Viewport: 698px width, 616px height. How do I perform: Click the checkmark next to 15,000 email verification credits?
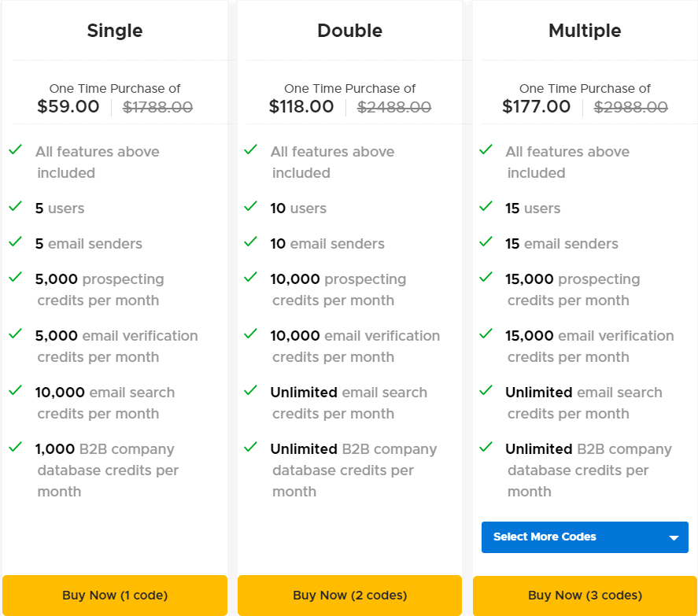pyautogui.click(x=486, y=334)
